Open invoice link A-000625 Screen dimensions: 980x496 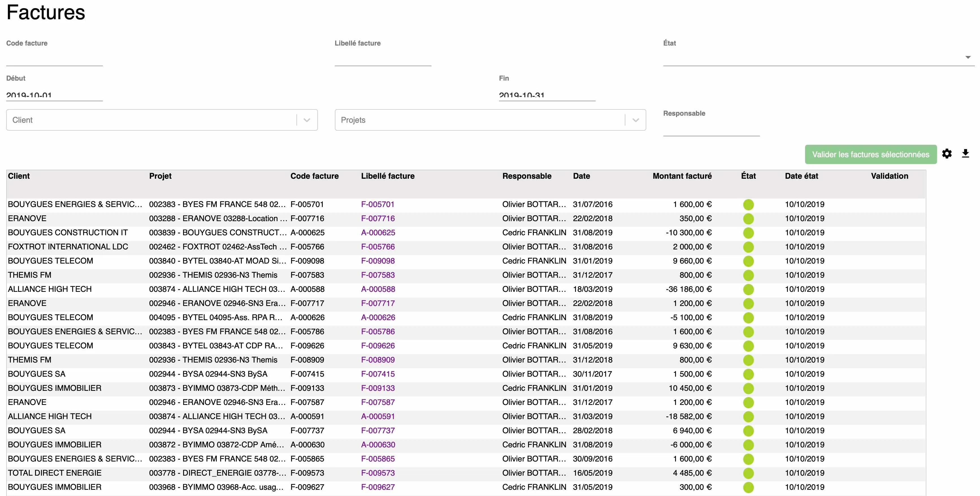click(378, 232)
